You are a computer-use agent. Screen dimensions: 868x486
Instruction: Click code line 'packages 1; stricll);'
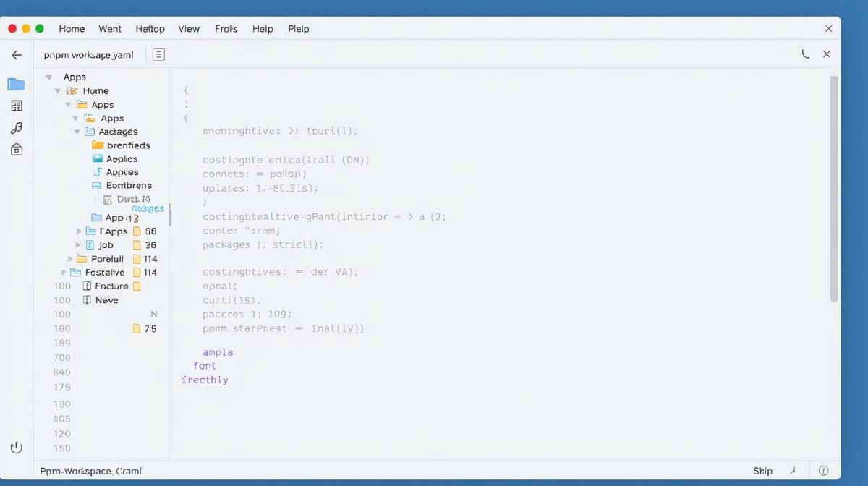point(263,245)
